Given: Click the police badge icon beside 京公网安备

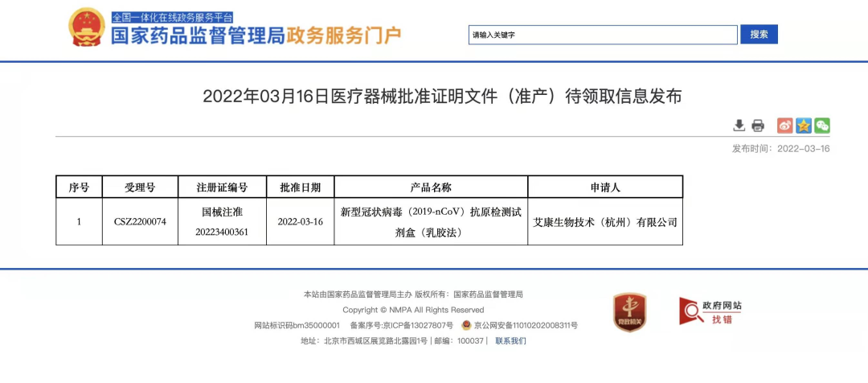Looking at the screenshot, I should [466, 325].
